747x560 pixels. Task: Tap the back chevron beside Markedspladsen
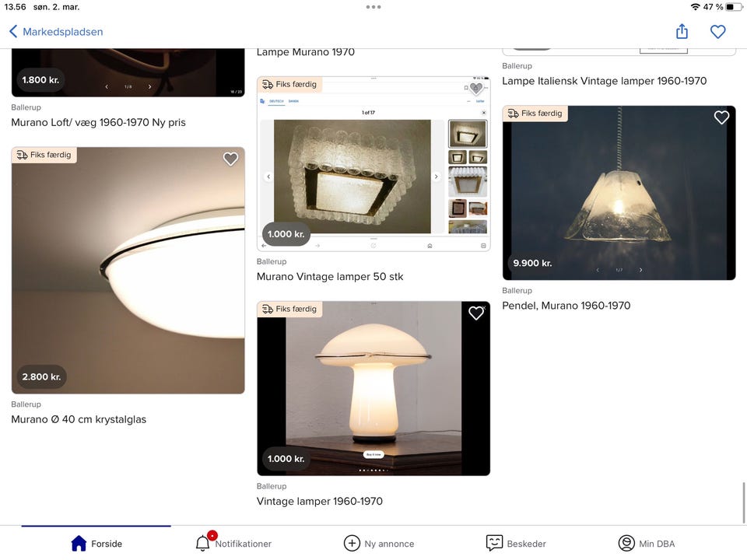[12, 31]
